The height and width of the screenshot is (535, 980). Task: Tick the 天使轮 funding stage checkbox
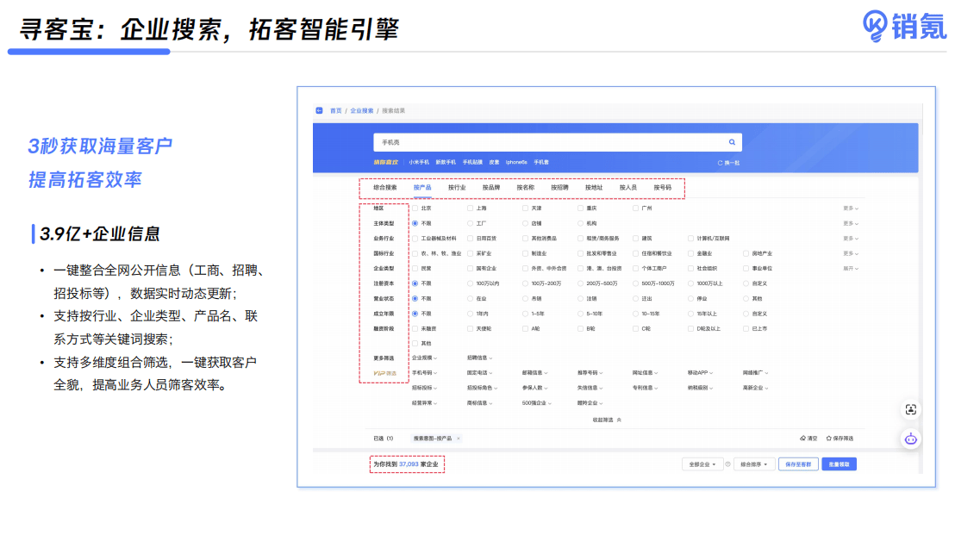pos(470,328)
